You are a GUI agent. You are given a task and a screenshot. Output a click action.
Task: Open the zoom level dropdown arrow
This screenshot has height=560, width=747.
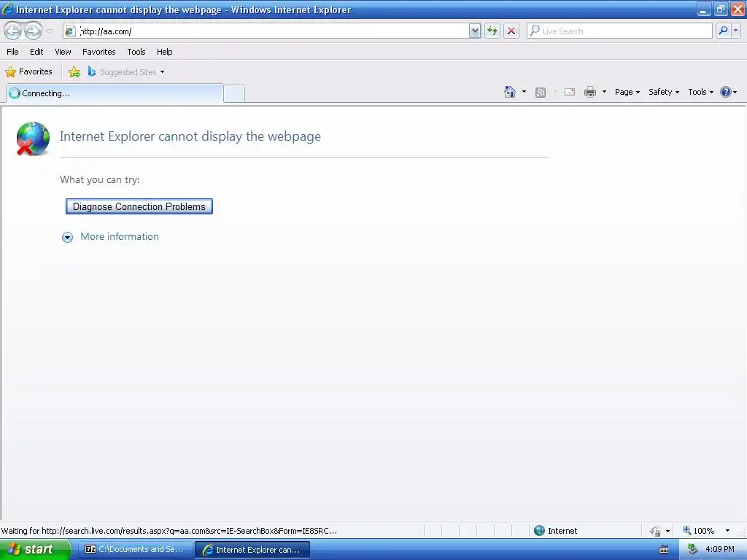tap(727, 531)
